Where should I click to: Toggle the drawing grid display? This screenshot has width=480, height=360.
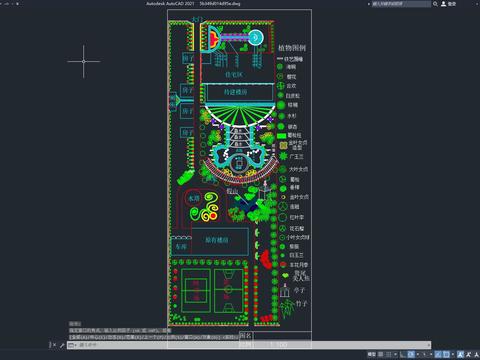click(380, 354)
